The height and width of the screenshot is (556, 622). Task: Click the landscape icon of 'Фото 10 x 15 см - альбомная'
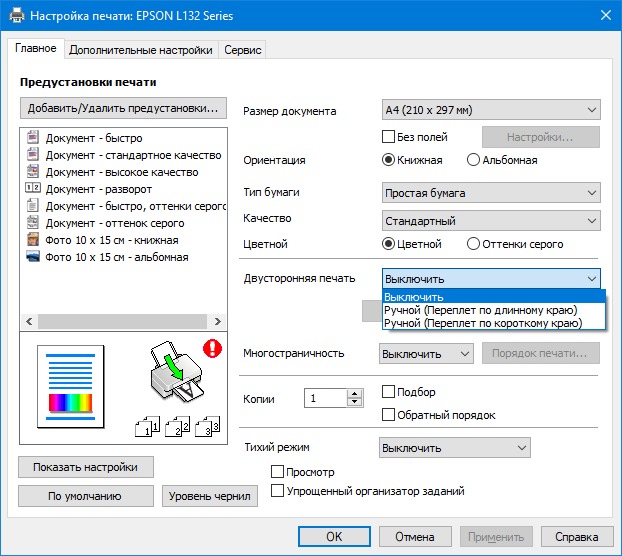(33, 257)
